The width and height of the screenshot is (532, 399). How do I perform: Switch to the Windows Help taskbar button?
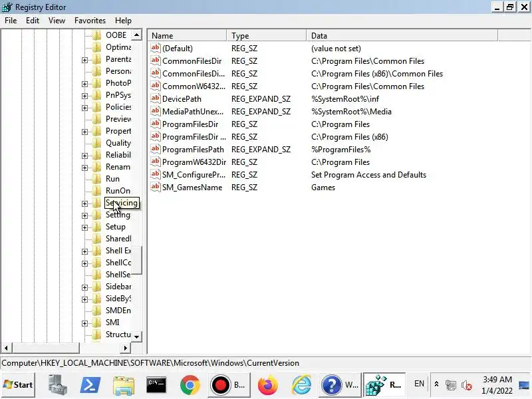(x=340, y=385)
